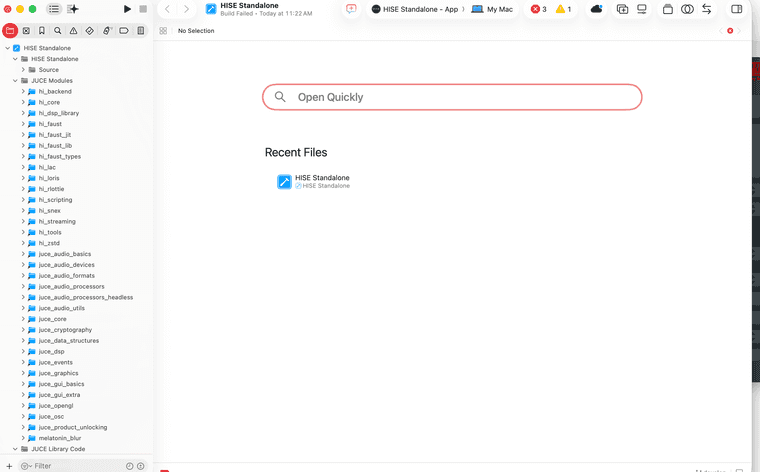The image size is (760, 472).
Task: Open the source control navigator
Action: (26, 31)
